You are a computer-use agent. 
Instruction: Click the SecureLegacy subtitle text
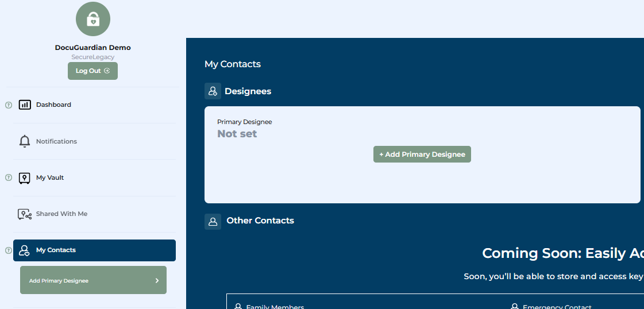(93, 57)
